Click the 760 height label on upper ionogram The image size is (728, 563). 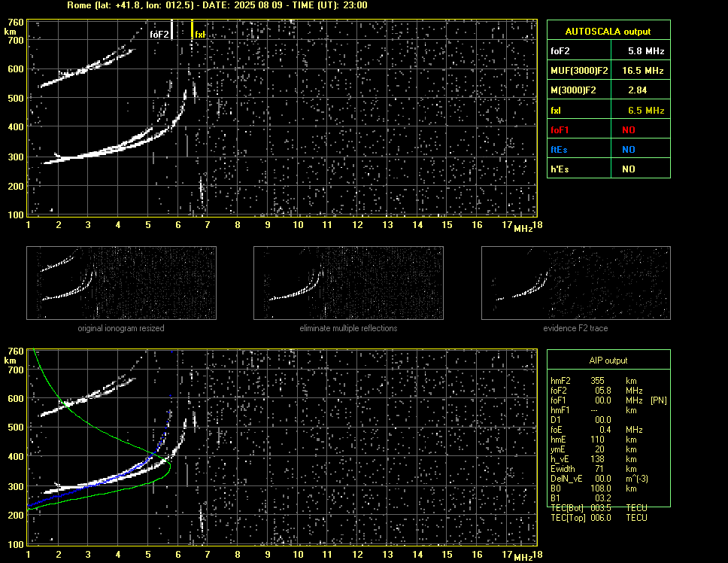[x=16, y=23]
